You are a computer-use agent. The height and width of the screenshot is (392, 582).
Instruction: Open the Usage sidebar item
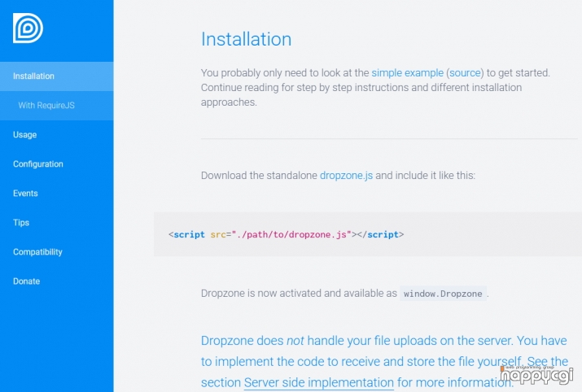click(x=25, y=135)
